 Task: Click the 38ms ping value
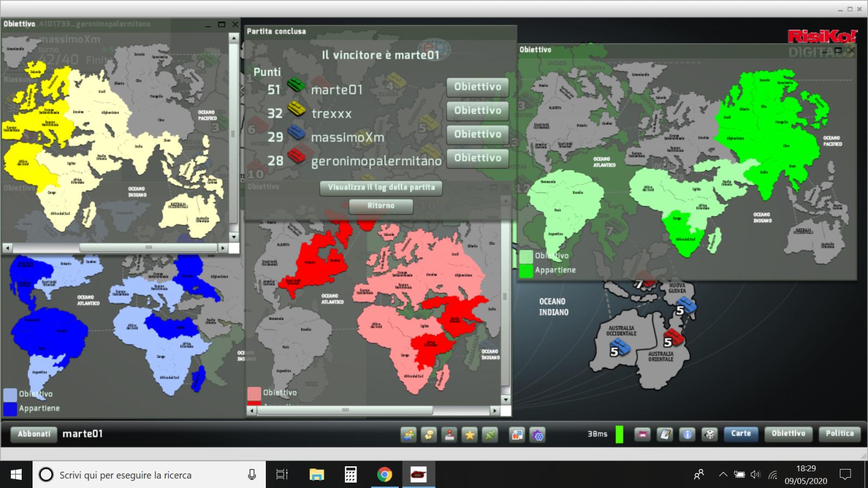point(597,434)
